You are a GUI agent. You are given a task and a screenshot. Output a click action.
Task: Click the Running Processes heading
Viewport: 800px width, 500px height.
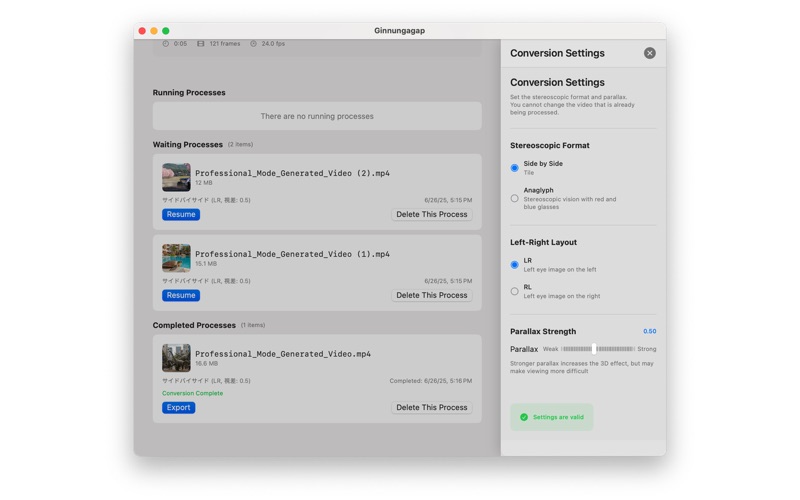189,93
